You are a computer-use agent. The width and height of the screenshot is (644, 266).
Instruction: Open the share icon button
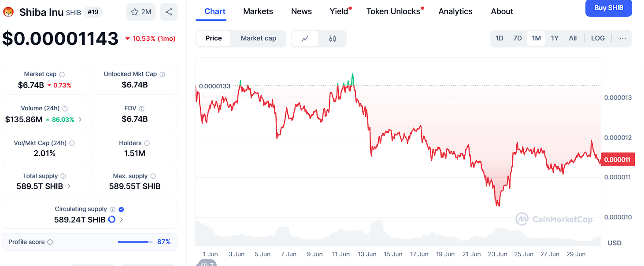(169, 12)
